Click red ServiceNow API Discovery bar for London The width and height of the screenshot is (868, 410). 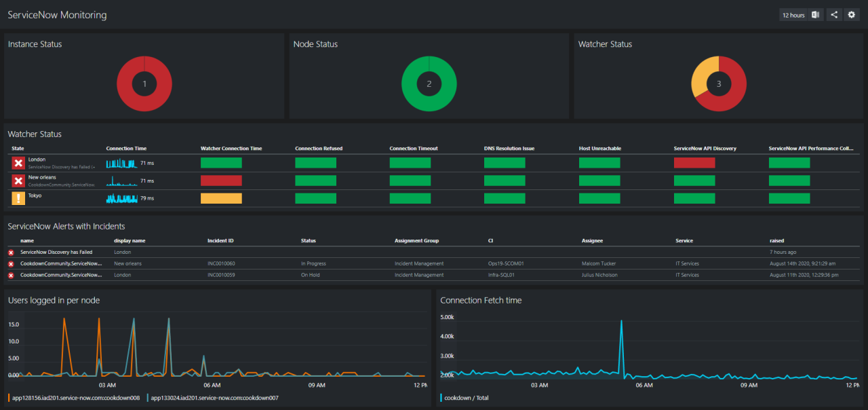pyautogui.click(x=694, y=163)
